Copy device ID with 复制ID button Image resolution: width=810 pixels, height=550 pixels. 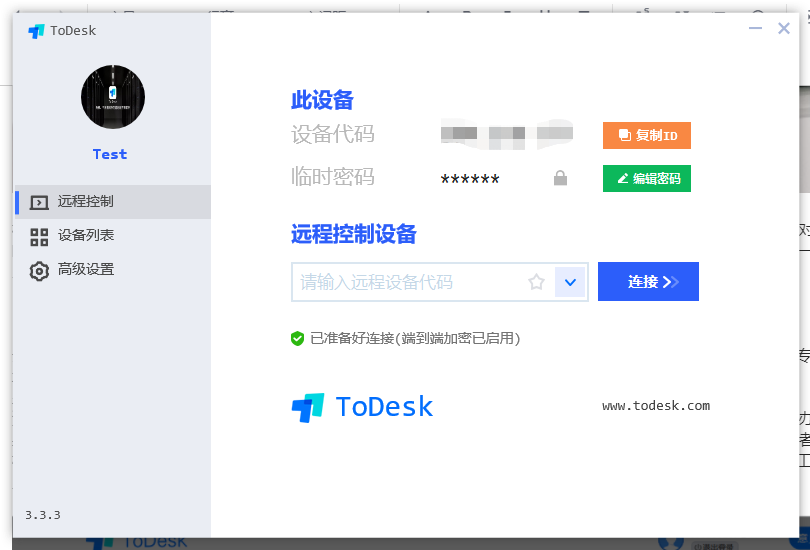point(647,135)
